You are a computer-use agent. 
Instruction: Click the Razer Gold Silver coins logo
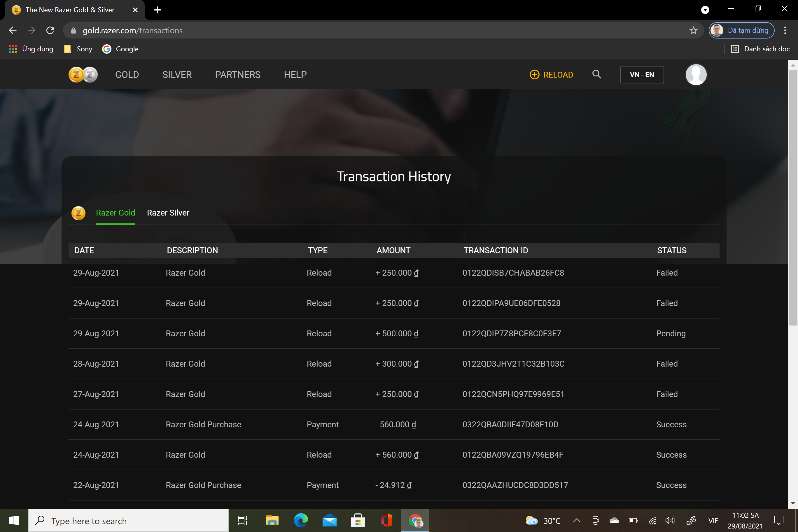tap(83, 75)
